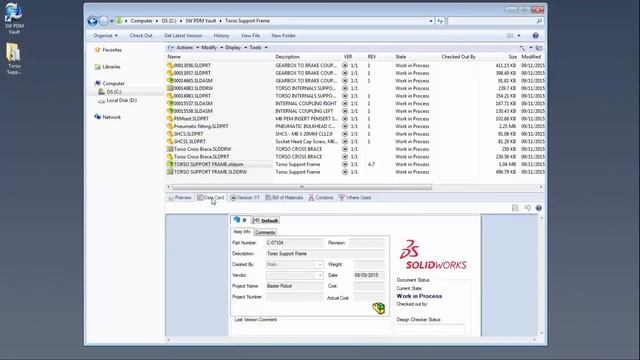Open the SW PDM Vault desktop shortcut

pos(14,18)
